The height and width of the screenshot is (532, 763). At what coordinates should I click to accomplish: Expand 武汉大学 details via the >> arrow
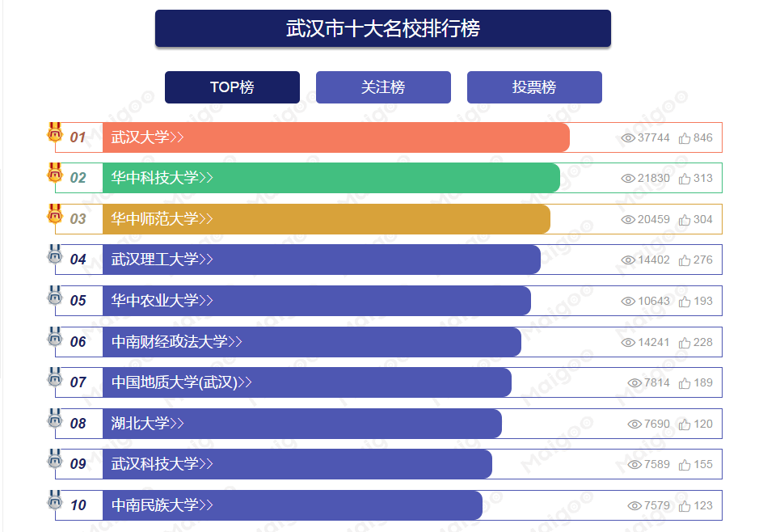(x=175, y=137)
